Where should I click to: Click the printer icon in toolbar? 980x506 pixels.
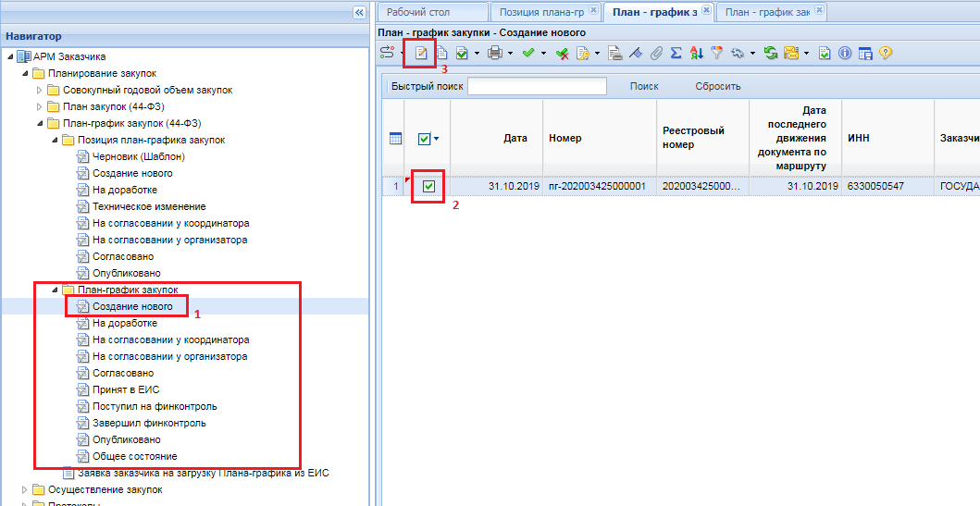point(494,54)
